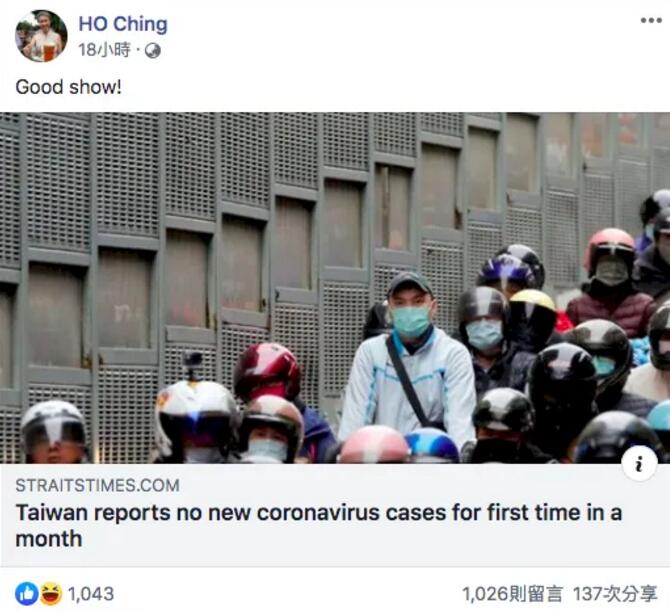Click the Haha laughing reaction icon
The height and width of the screenshot is (616, 670).
click(x=51, y=594)
